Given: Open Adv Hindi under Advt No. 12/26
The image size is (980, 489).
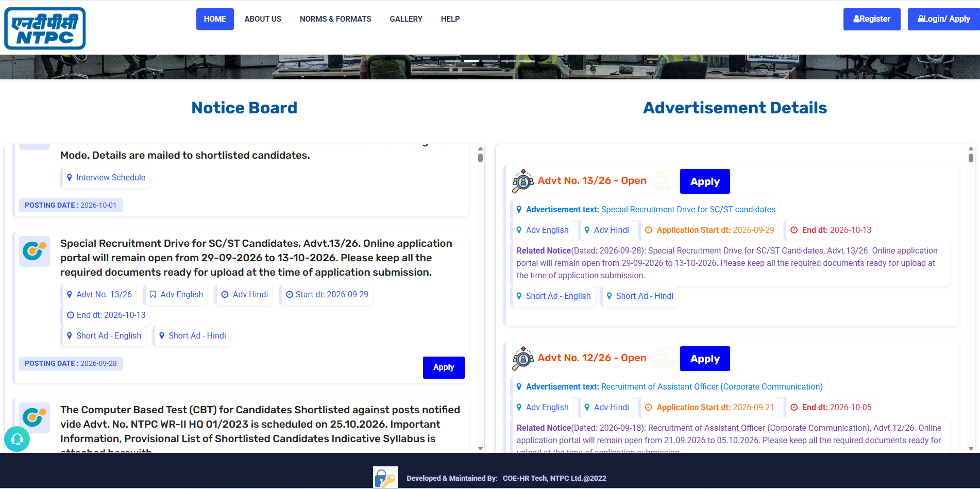Looking at the screenshot, I should click(606, 407).
